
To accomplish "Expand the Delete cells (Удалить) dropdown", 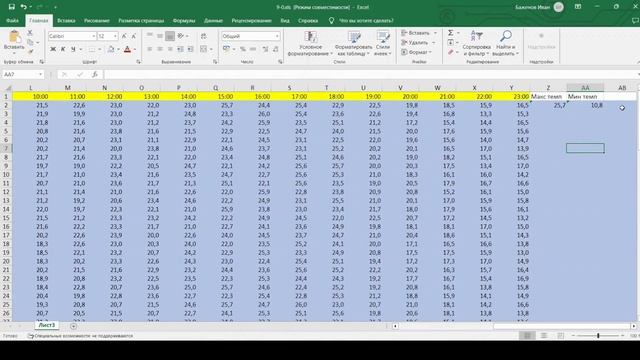I will click(433, 42).
